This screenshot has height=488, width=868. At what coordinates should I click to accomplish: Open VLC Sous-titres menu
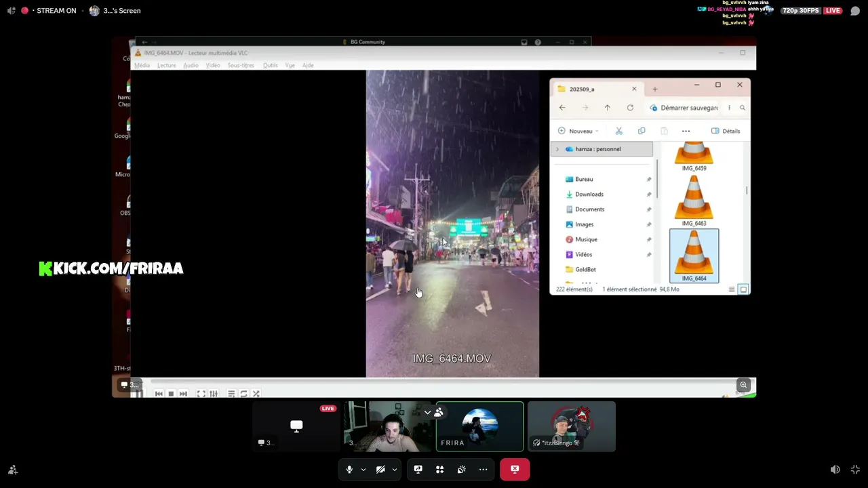click(241, 65)
